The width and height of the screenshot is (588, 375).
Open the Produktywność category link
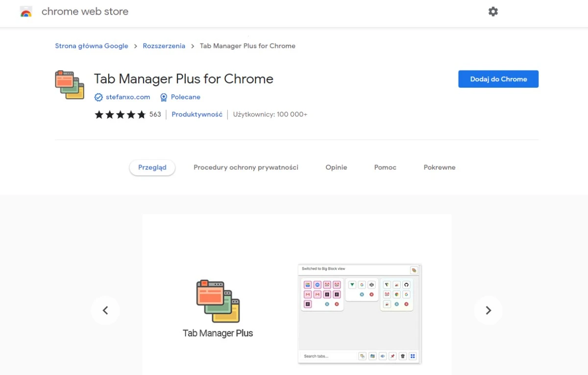tap(197, 115)
